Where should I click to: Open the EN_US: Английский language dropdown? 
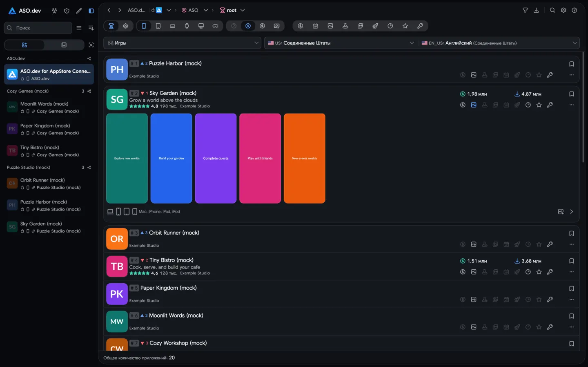coord(500,43)
